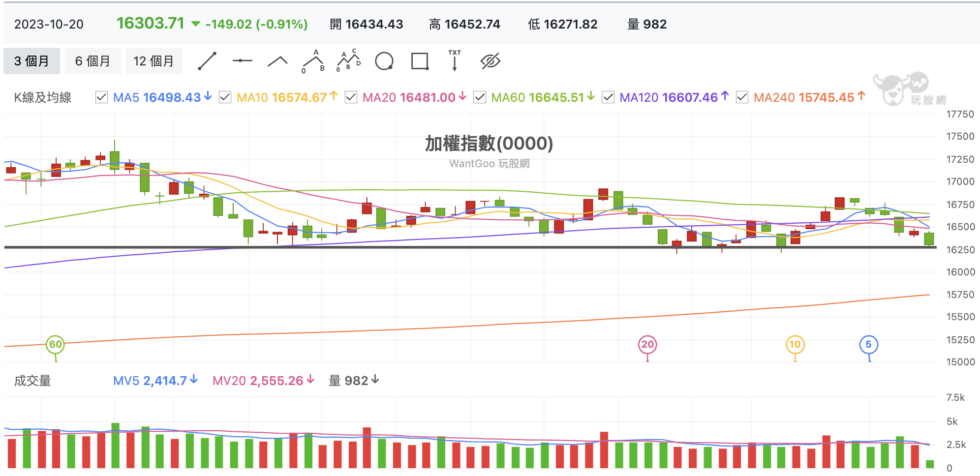The width and height of the screenshot is (980, 476).
Task: Click the WantGoo 玩股網 watermark logo
Action: coord(910,89)
